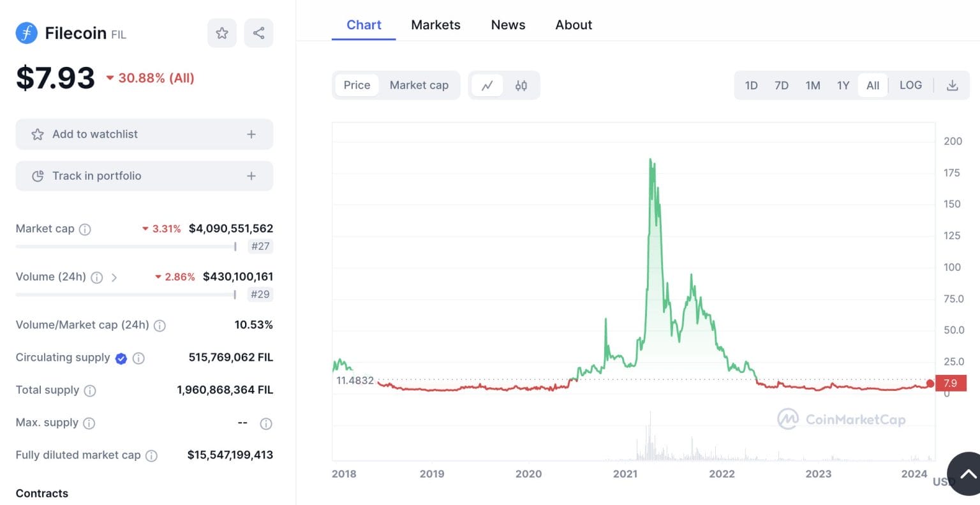Select the line chart icon
The height and width of the screenshot is (505, 980).
[487, 85]
